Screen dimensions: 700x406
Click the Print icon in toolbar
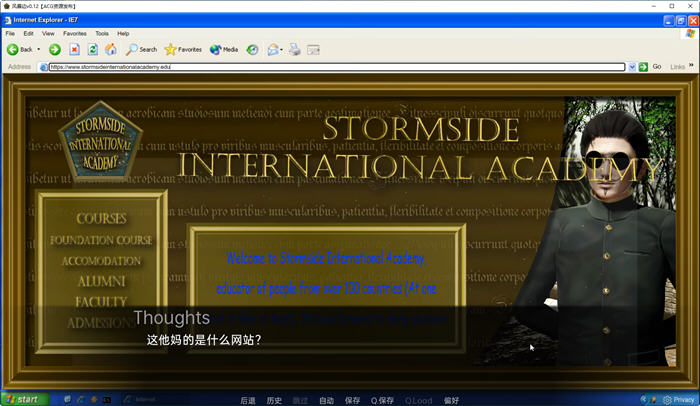[295, 49]
